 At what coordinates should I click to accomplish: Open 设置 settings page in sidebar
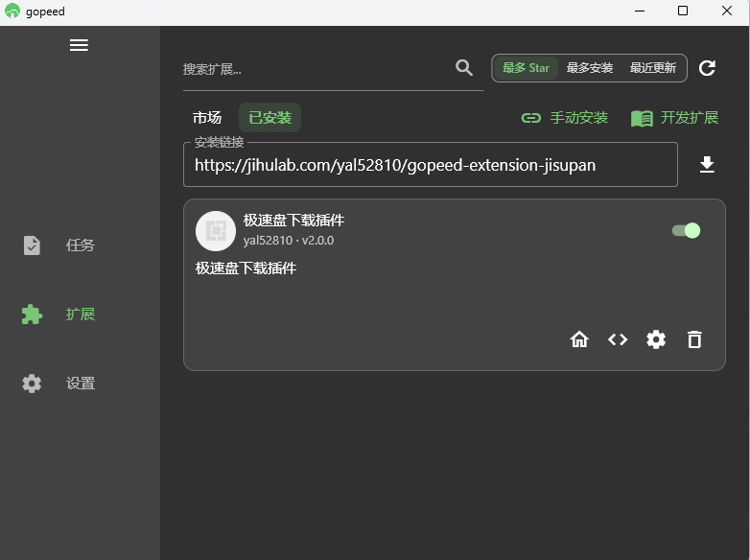[59, 384]
